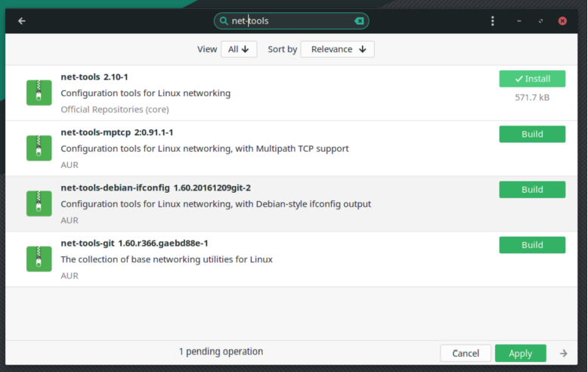Build the net-tools-mptcp package
The height and width of the screenshot is (372, 588).
tap(532, 135)
